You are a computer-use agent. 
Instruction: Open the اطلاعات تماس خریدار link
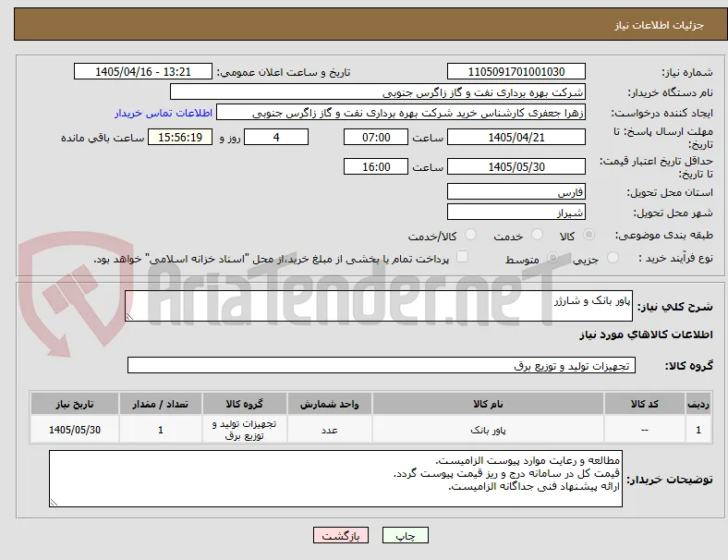coord(164,113)
